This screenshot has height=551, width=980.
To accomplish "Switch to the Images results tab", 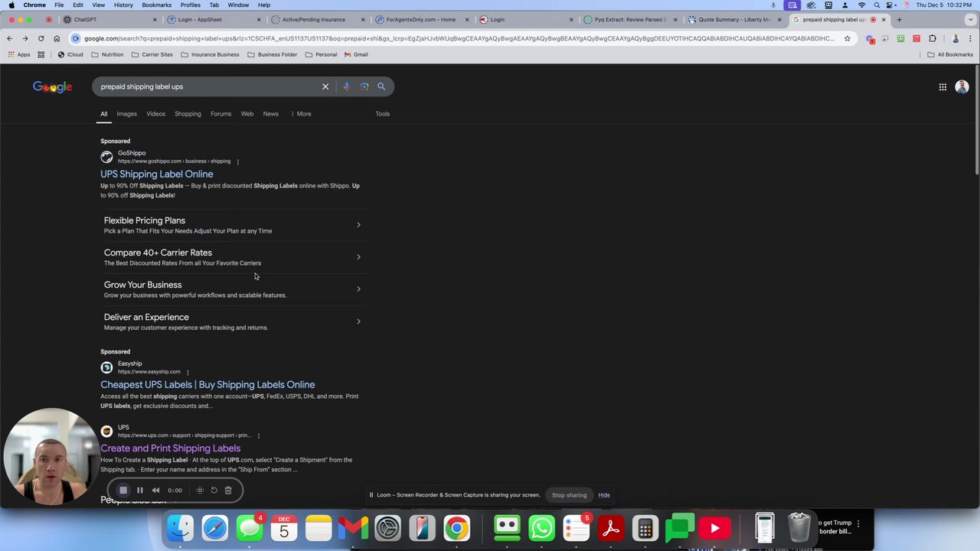I will click(x=126, y=114).
